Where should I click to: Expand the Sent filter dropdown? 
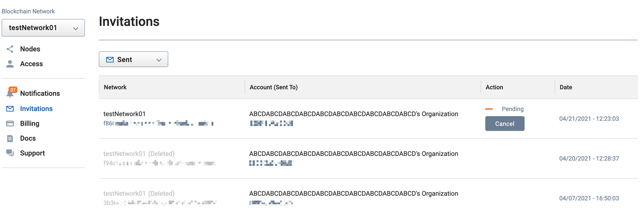coord(134,59)
